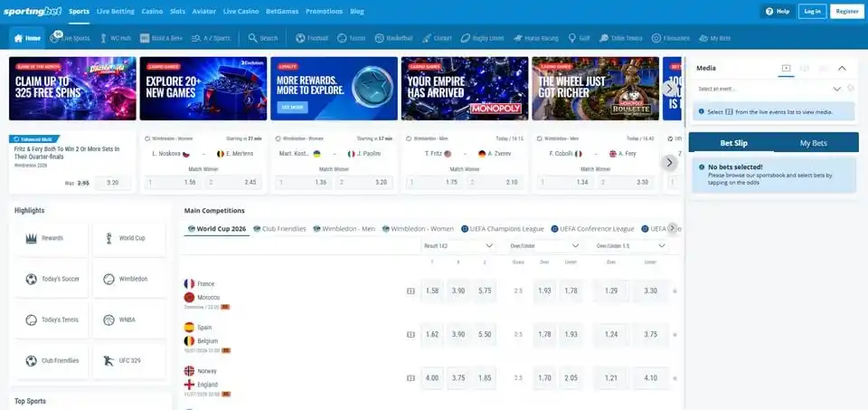
Task: Open the Blog link in top menu
Action: click(x=357, y=11)
